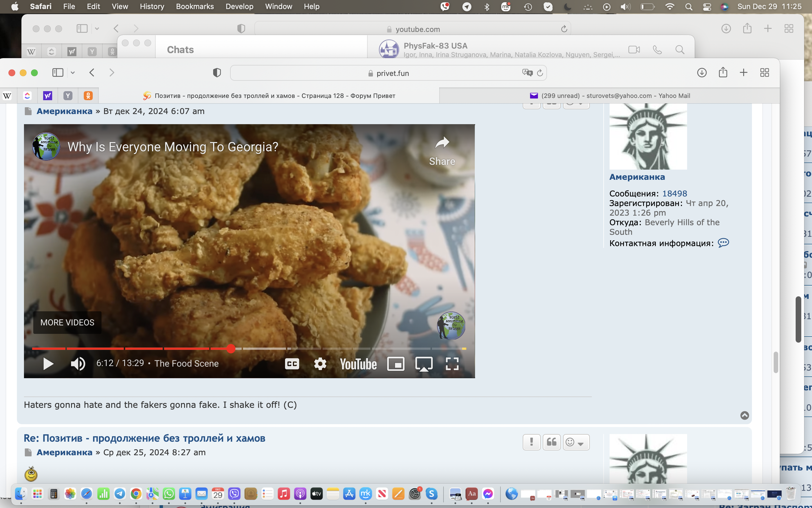Open the Bookmarks menu
Screen dimensions: 812x508
(195, 6)
